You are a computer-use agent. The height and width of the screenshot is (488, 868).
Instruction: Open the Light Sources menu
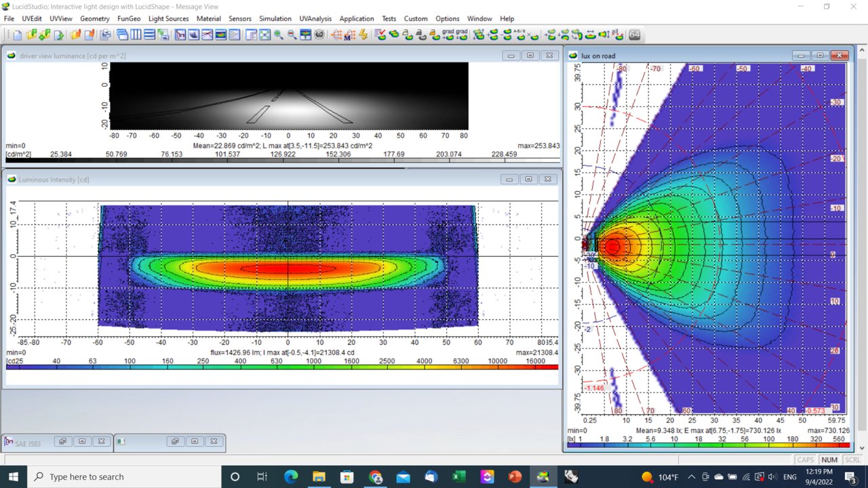169,18
